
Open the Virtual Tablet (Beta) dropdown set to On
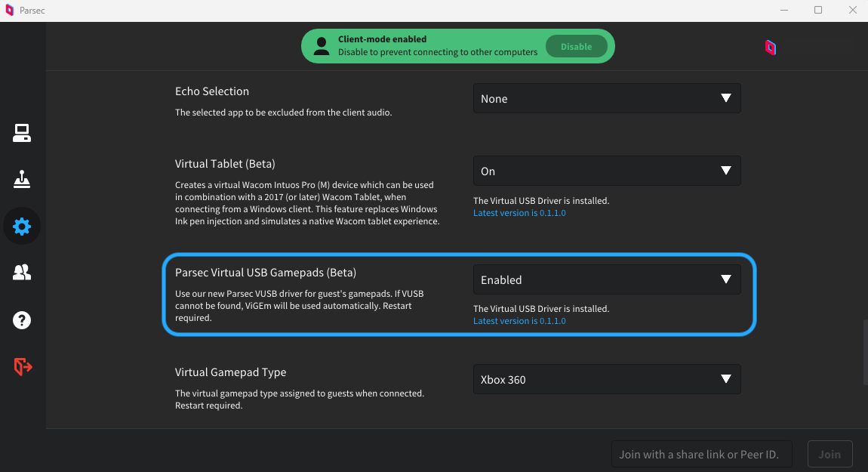pyautogui.click(x=607, y=171)
